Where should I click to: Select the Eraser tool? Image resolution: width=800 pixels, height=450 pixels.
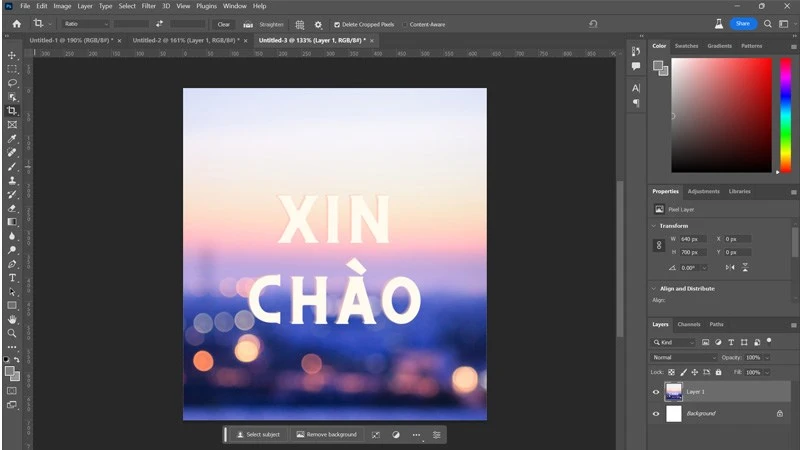[12, 208]
